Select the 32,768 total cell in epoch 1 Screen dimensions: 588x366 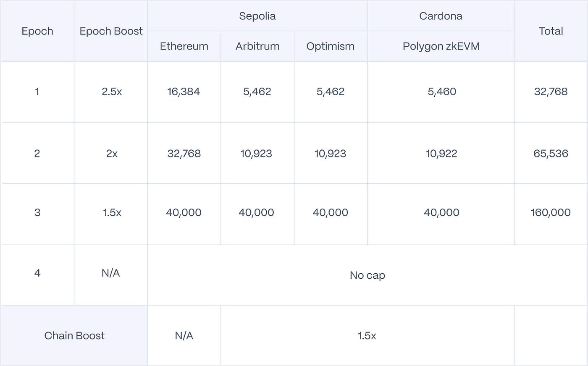coord(551,92)
